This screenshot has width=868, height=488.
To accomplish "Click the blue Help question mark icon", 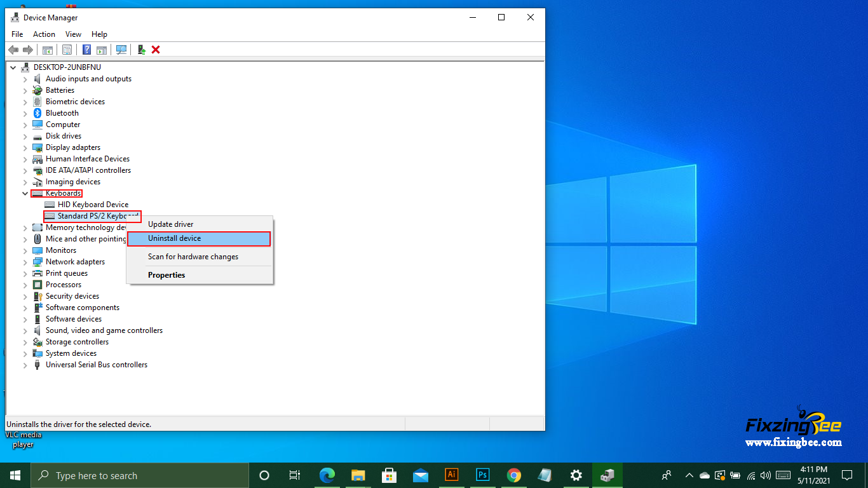I will point(86,50).
